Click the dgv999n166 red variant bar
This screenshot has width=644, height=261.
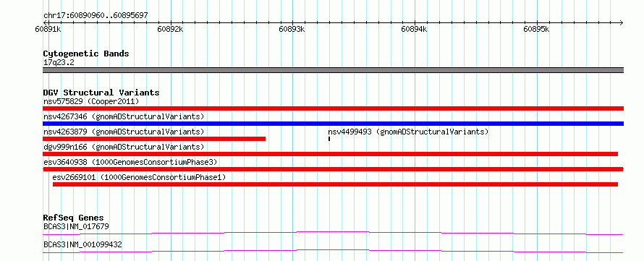[330, 154]
